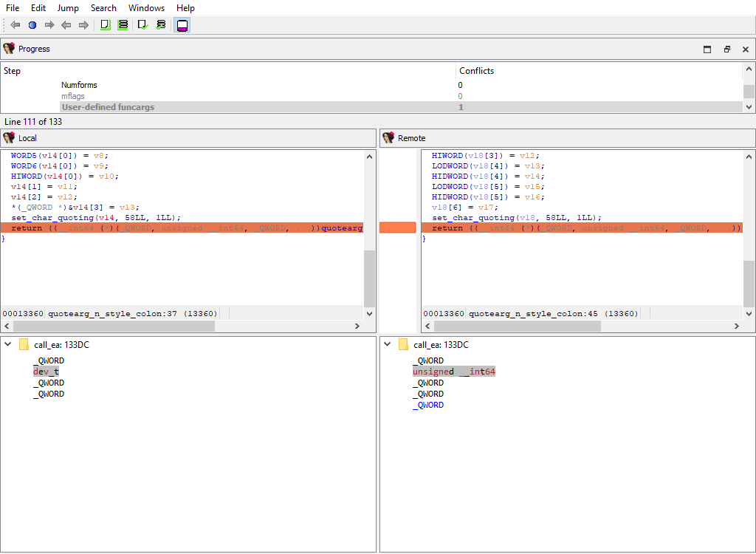Open the Jump menu
This screenshot has width=756, height=554.
click(68, 8)
